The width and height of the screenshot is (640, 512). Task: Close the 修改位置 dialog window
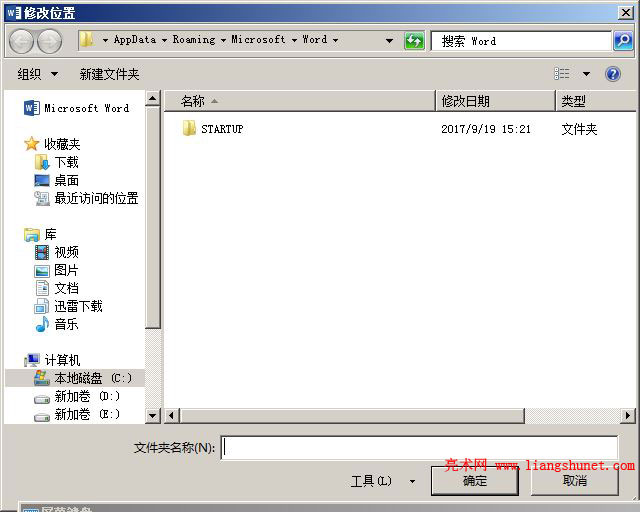(626, 13)
